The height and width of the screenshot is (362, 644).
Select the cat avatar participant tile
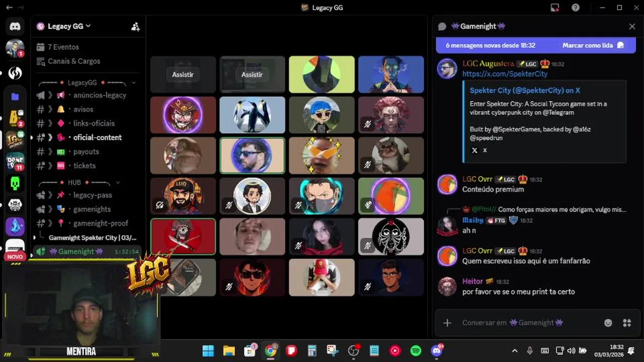(391, 155)
